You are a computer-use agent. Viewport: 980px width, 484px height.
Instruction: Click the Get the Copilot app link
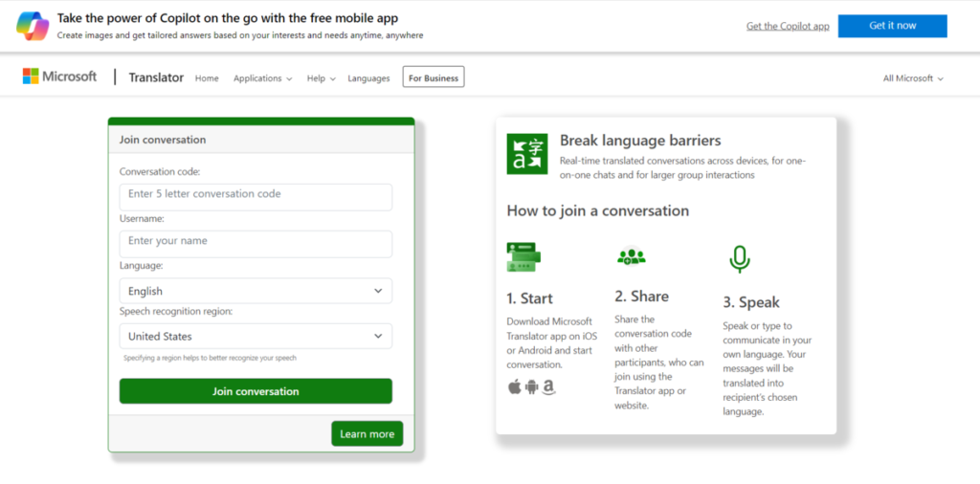click(x=788, y=26)
